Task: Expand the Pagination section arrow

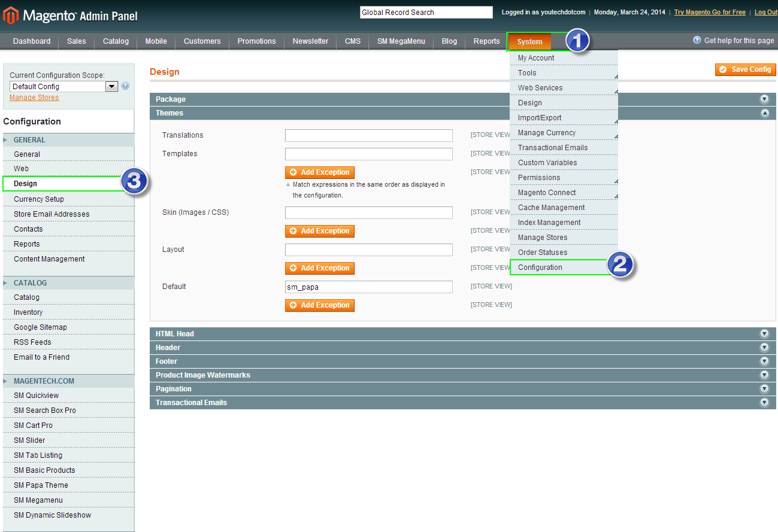Action: (x=764, y=389)
